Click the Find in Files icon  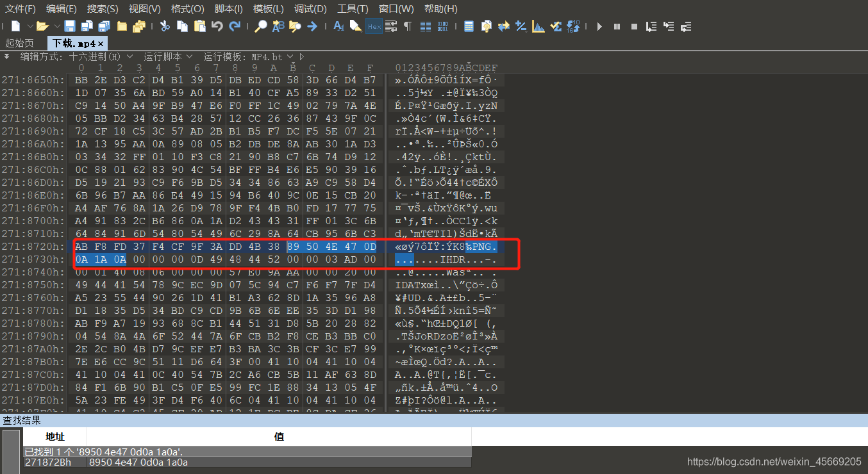294,26
